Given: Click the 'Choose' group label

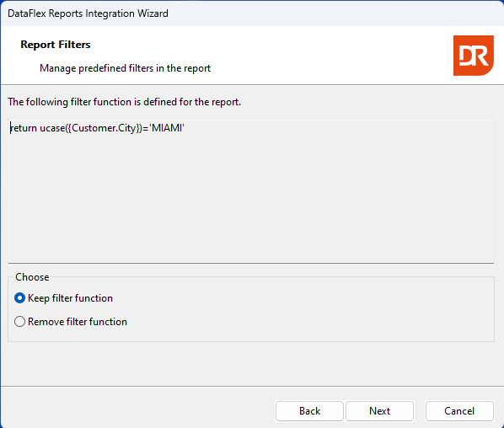Looking at the screenshot, I should 32,277.
